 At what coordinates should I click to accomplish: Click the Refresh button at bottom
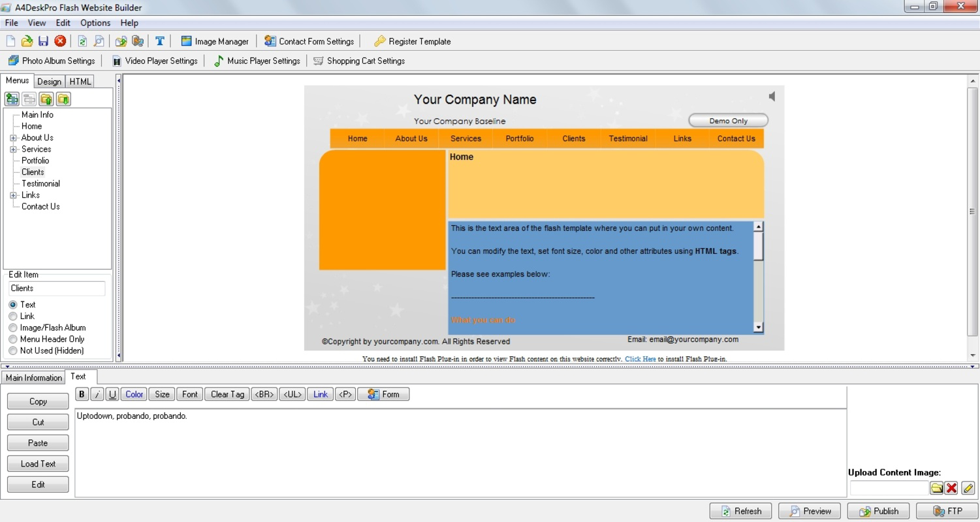740,511
